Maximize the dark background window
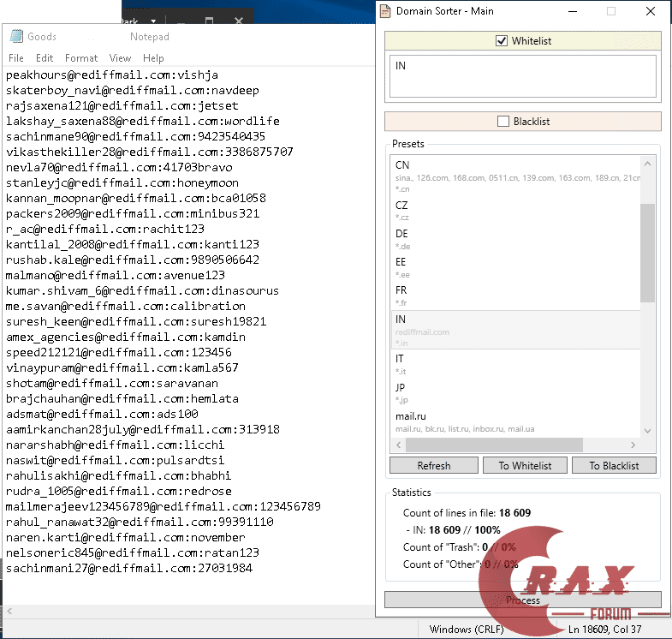 [209, 21]
